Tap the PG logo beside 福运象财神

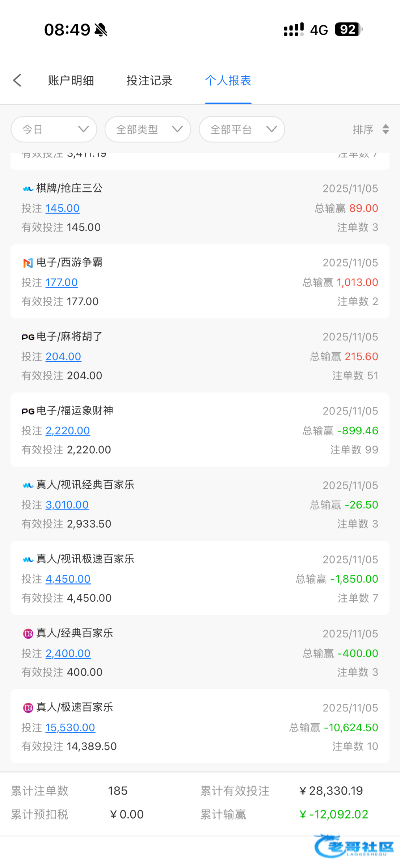(x=28, y=411)
